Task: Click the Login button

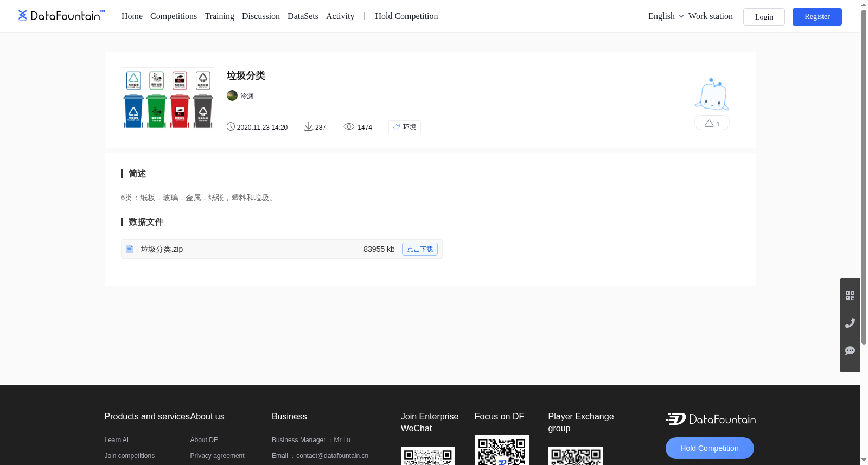Action: pos(764,17)
